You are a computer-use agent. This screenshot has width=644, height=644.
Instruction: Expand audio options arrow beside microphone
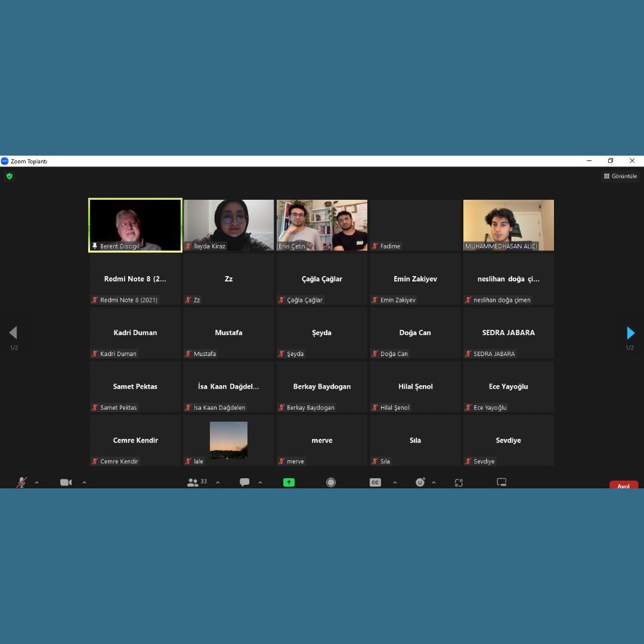pyautogui.click(x=37, y=482)
